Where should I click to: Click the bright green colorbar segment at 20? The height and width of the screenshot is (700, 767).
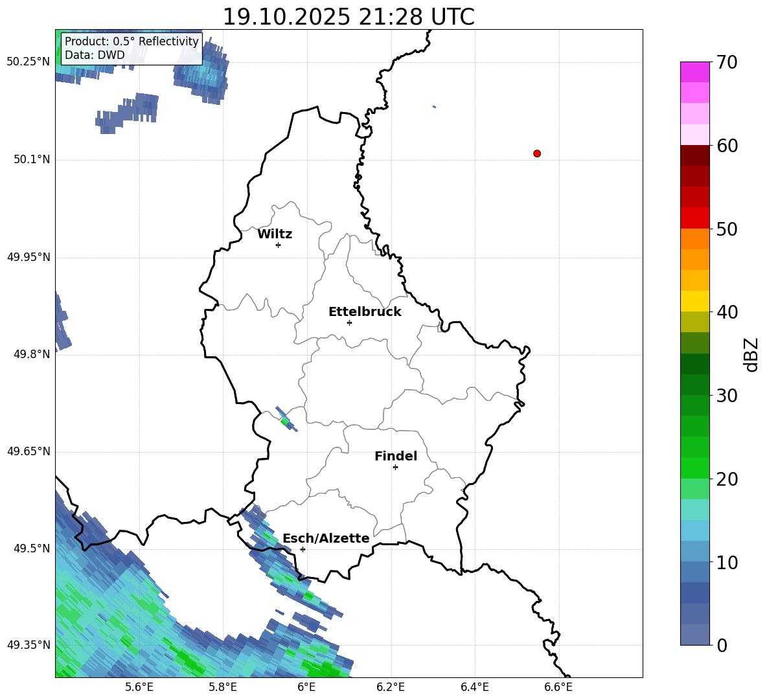coord(695,468)
